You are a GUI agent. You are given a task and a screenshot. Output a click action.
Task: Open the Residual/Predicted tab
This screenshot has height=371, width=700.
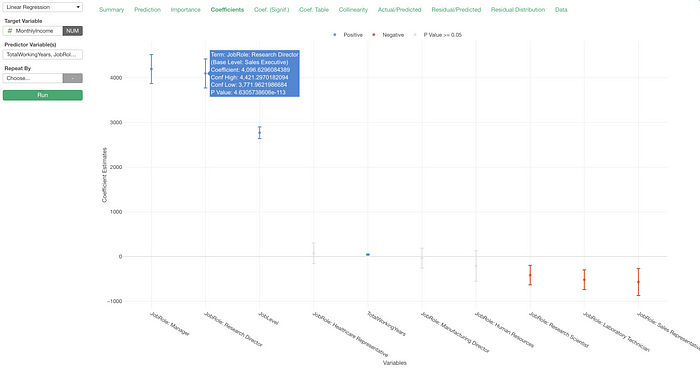tap(456, 9)
